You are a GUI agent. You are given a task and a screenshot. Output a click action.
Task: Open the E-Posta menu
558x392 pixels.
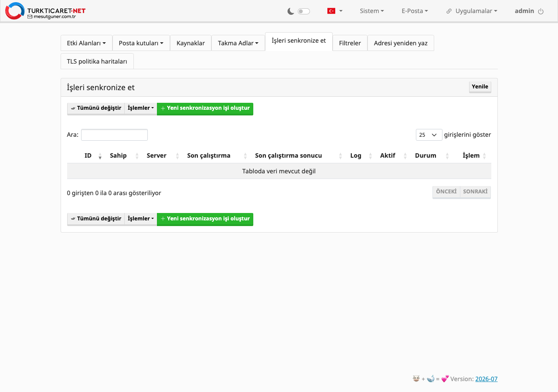pos(415,11)
